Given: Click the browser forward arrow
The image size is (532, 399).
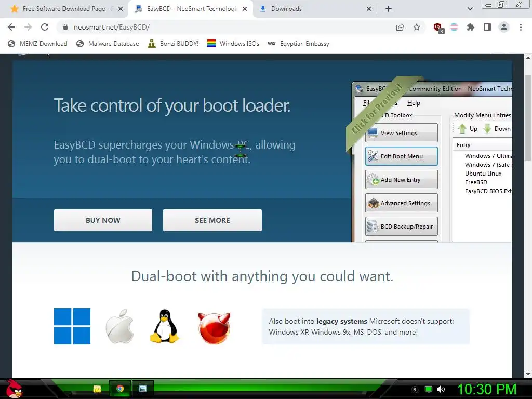Looking at the screenshot, I should 28,27.
